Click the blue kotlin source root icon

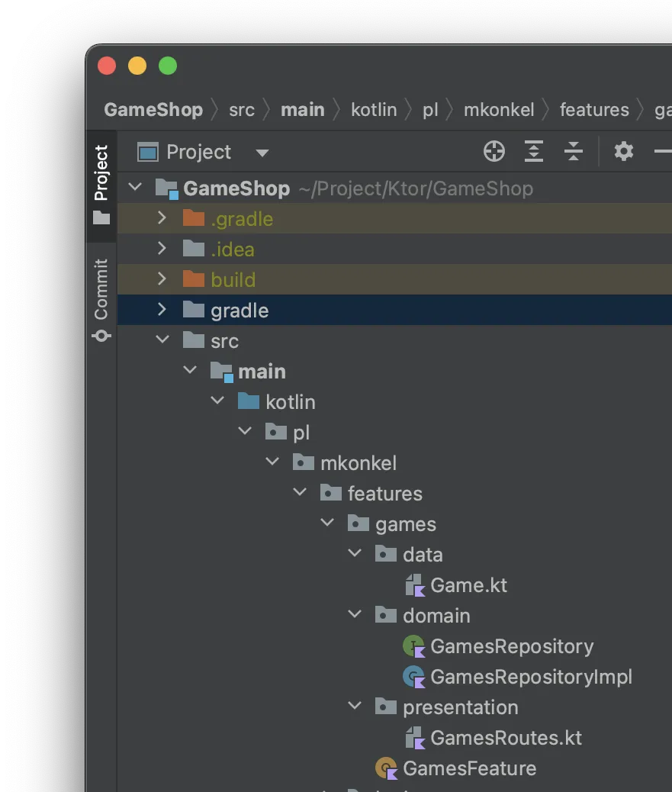[249, 401]
